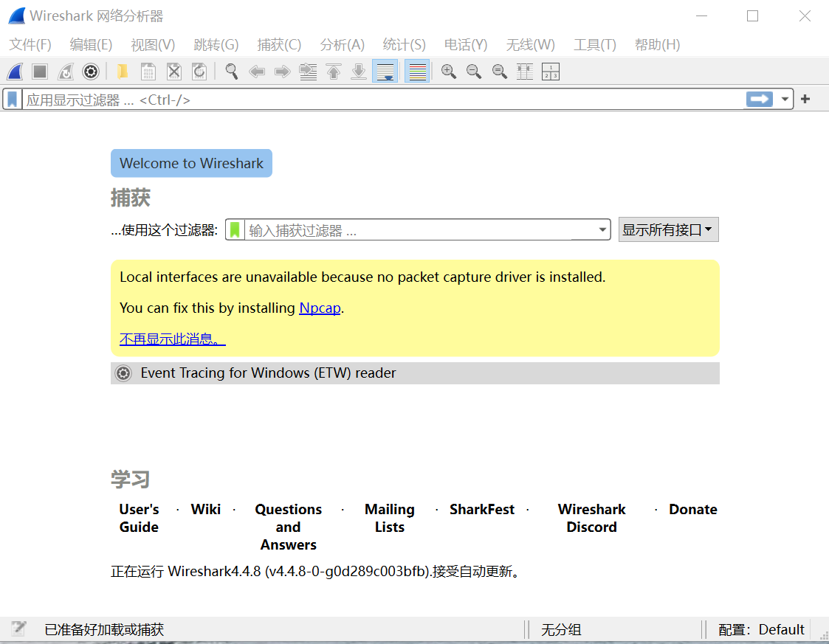Open the 文件(F) menu

30,44
